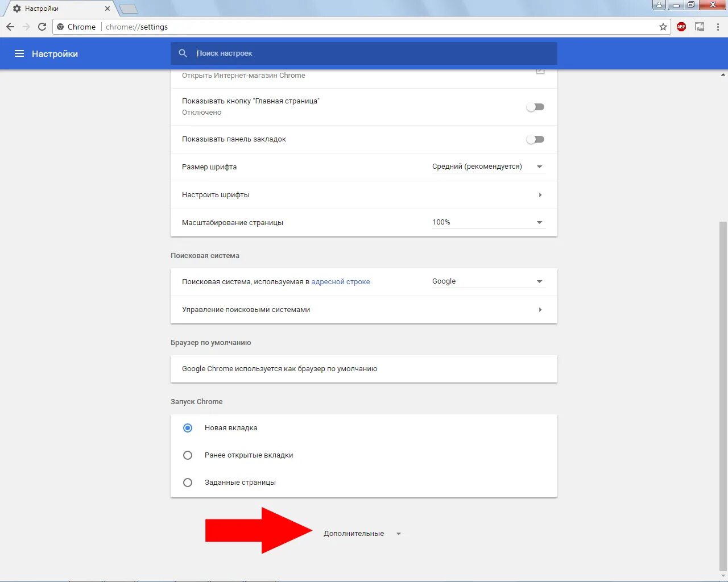Reload the settings page
728x582 pixels.
[x=42, y=27]
